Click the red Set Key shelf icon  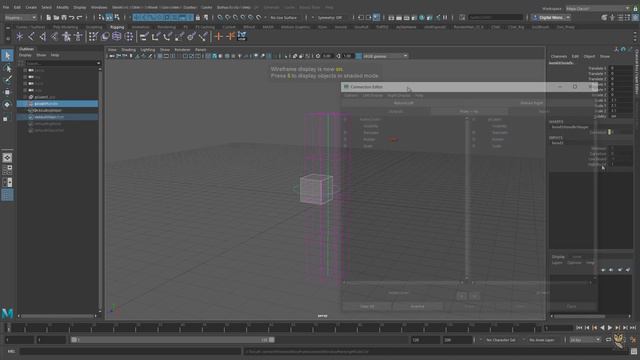pyautogui.click(x=219, y=37)
